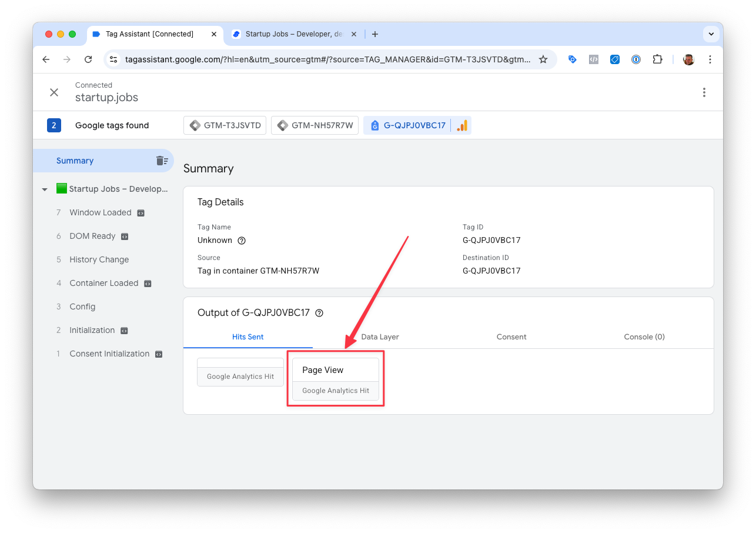Switch to the Console (0) tab
756x533 pixels.
click(644, 337)
